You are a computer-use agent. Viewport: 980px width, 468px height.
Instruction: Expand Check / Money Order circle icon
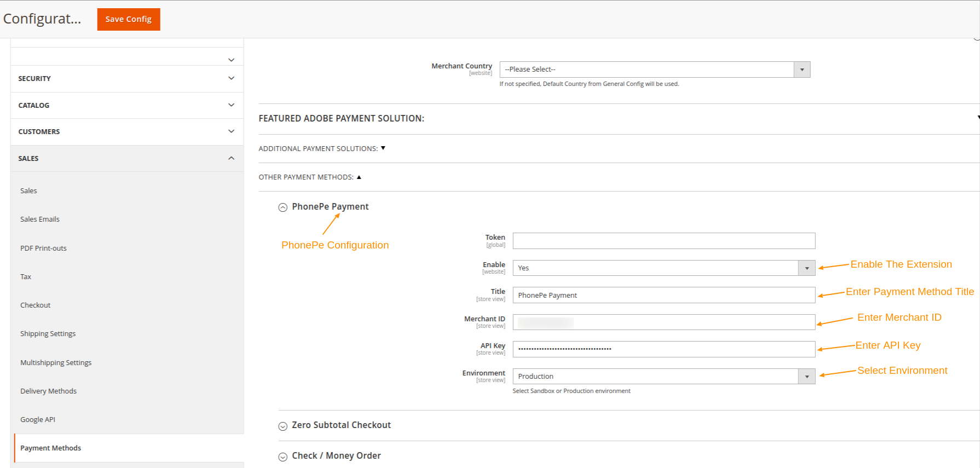(283, 457)
